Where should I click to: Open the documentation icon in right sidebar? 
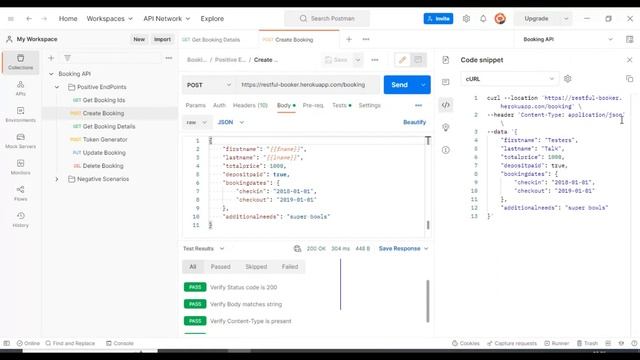tap(446, 60)
